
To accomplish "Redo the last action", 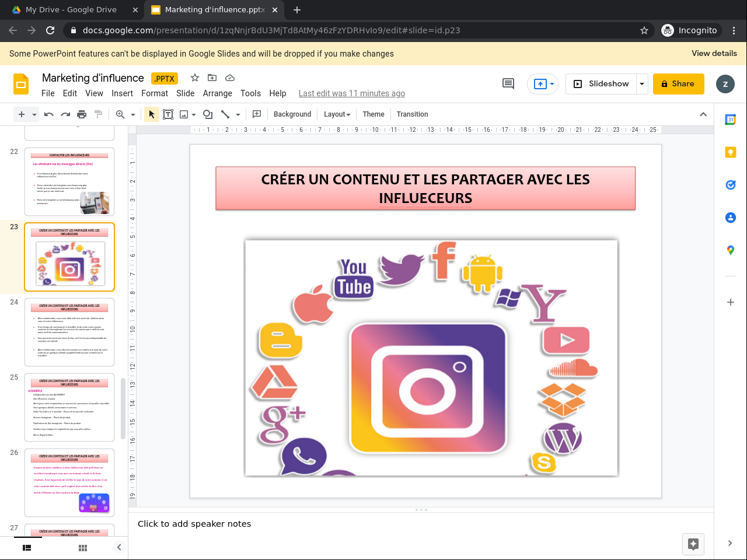I will [x=65, y=114].
